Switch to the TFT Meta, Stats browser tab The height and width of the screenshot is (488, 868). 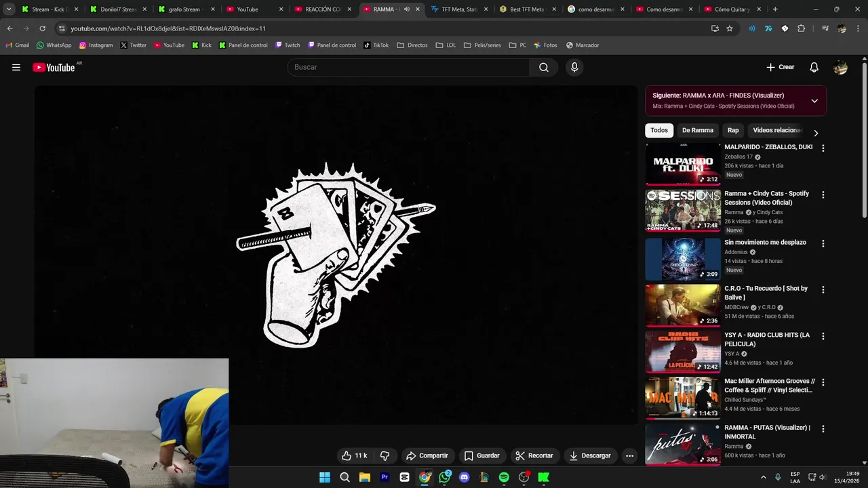[x=459, y=9]
